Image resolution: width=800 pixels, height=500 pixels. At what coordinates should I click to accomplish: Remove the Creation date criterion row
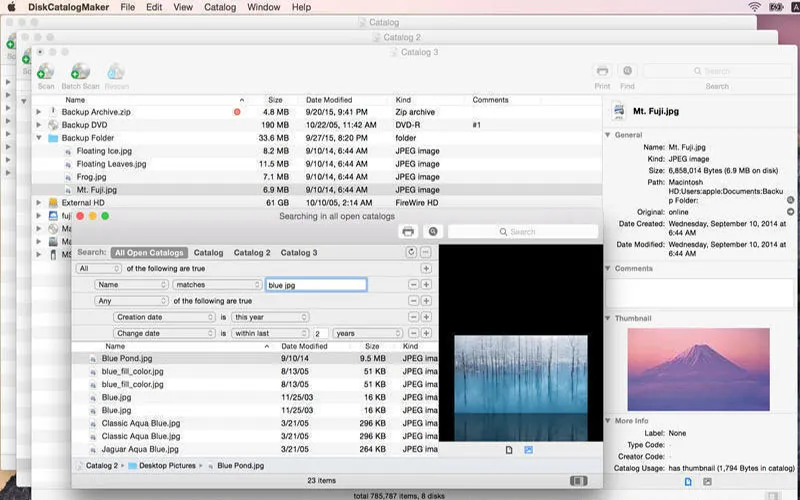(413, 317)
